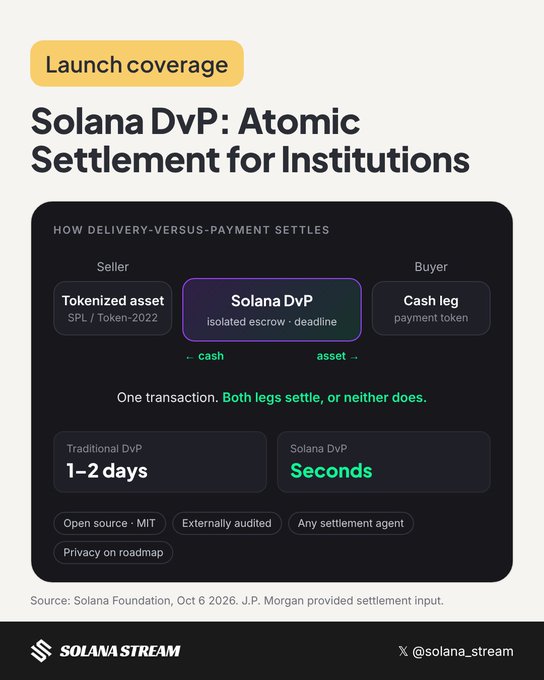
Task: Click the left cash arrow label
Action: click(x=205, y=356)
